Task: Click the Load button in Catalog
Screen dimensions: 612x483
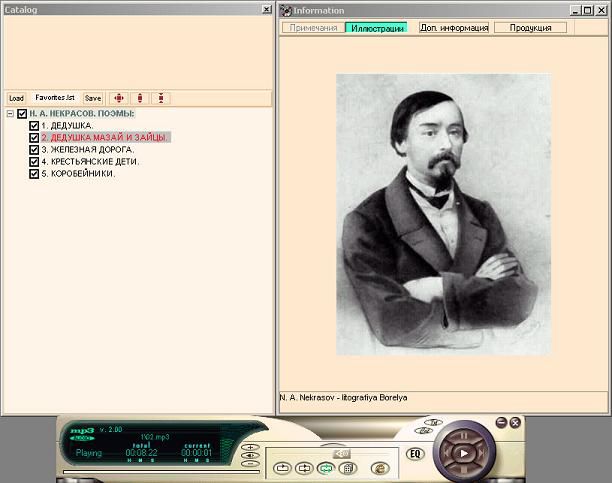Action: point(16,98)
